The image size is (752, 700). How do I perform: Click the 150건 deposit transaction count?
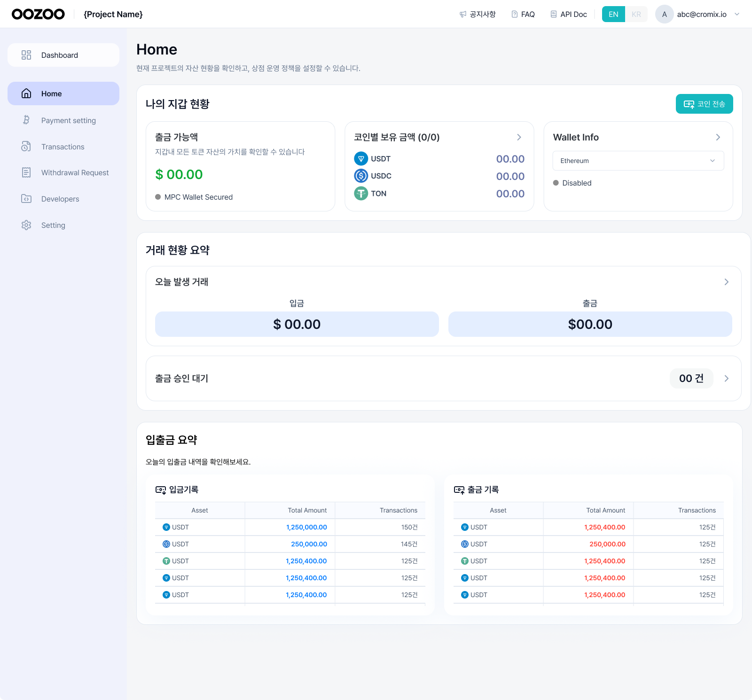409,527
